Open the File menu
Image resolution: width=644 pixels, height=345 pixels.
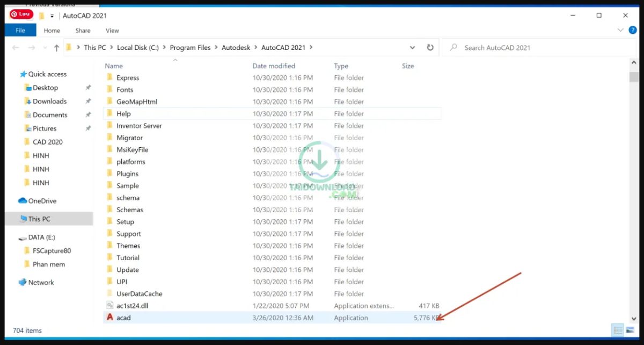pyautogui.click(x=20, y=30)
